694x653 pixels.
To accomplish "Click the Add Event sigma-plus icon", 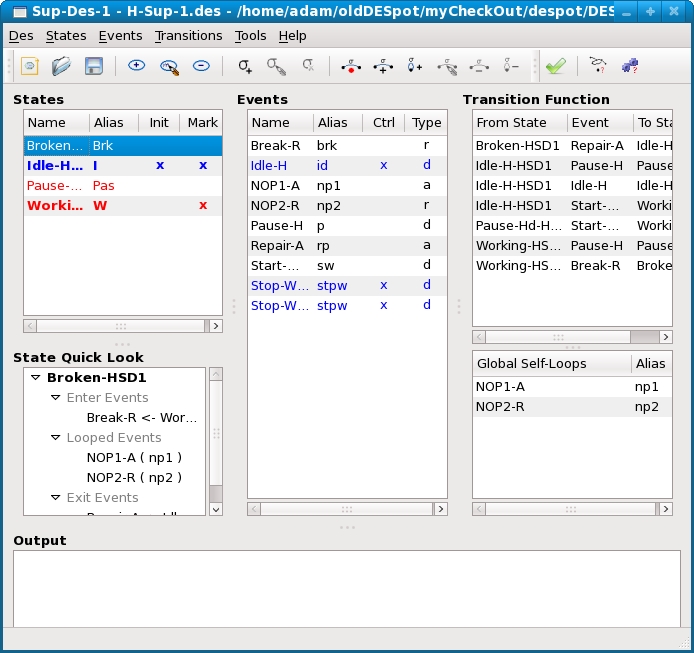I will pyautogui.click(x=245, y=66).
